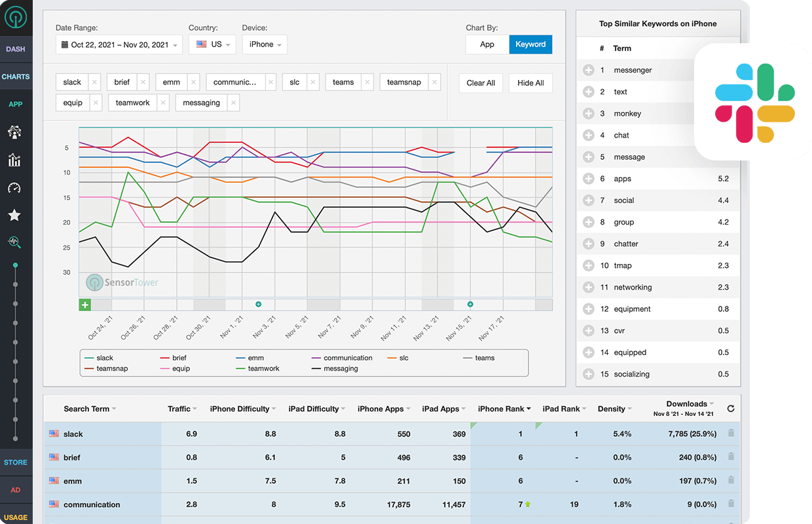Open the keyword research magnifier icon in sidebar
Viewport: 812px width, 524px height.
[16, 242]
